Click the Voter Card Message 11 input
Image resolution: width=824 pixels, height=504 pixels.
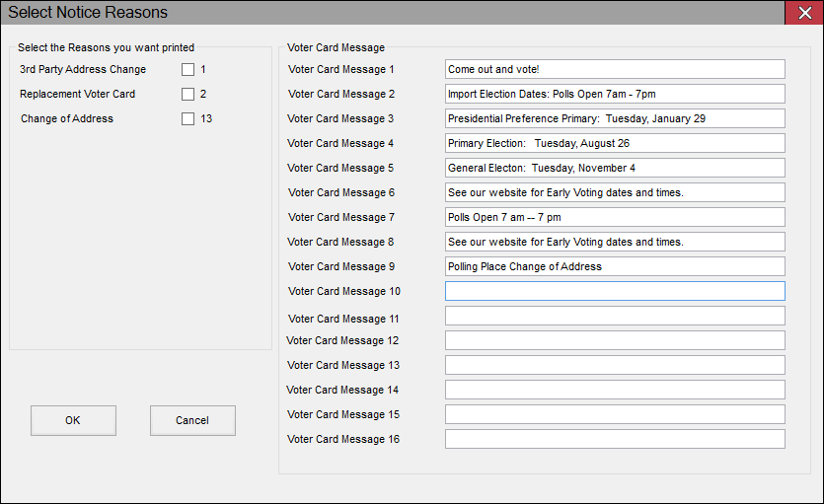point(614,316)
